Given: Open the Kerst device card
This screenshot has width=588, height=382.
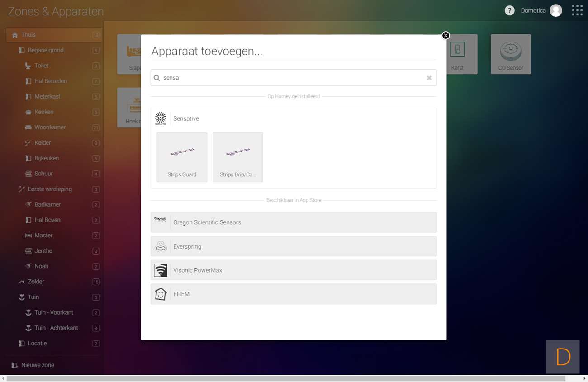Looking at the screenshot, I should [457, 54].
